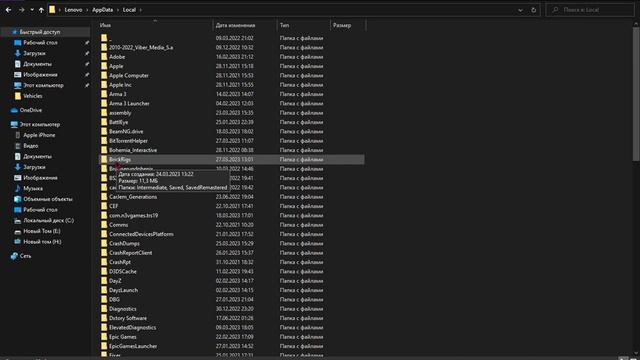Click the Forward navigation arrow

[x=21, y=10]
